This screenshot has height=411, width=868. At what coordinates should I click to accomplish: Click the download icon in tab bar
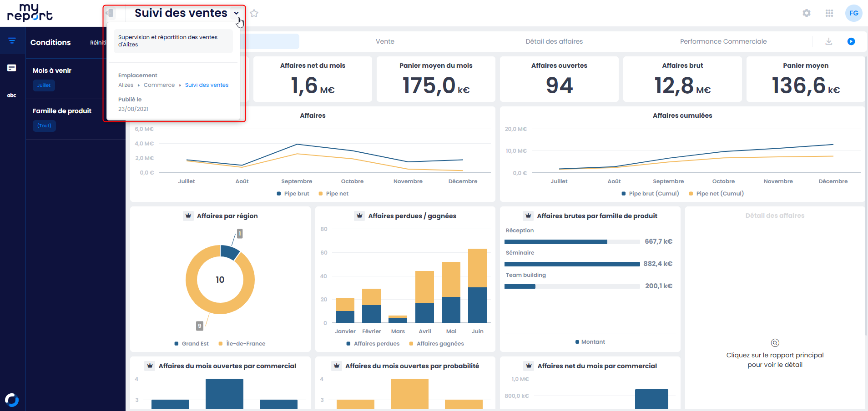[x=829, y=41]
